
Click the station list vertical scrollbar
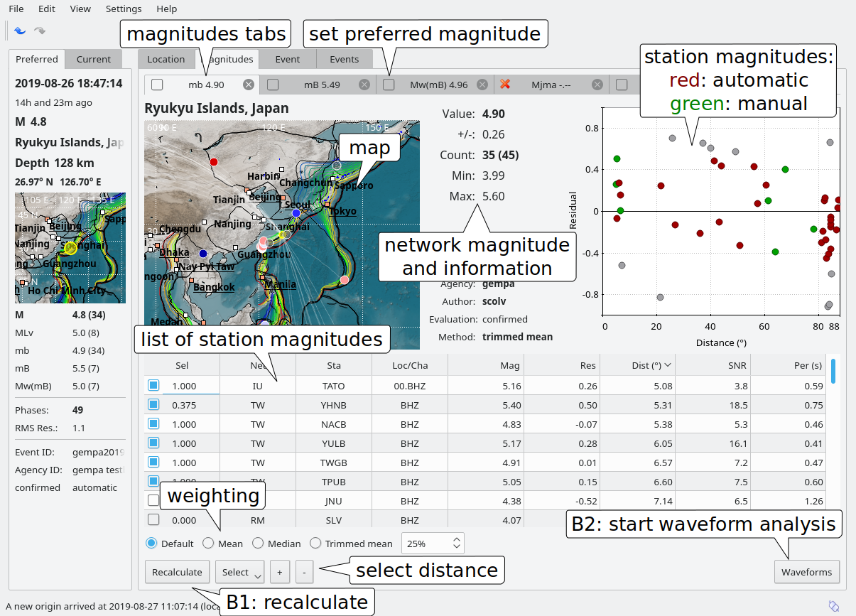click(833, 371)
